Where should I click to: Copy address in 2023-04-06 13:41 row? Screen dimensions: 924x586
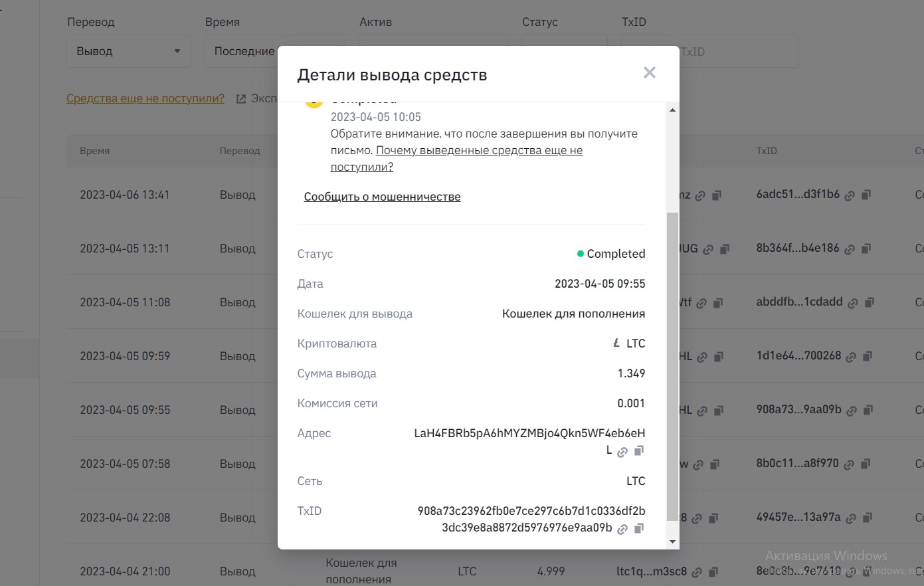coord(717,196)
